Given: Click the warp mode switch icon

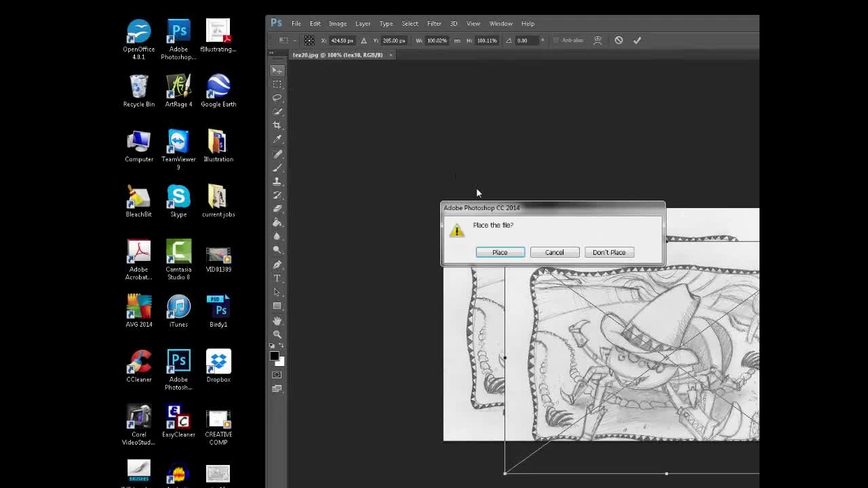Looking at the screenshot, I should pos(597,40).
